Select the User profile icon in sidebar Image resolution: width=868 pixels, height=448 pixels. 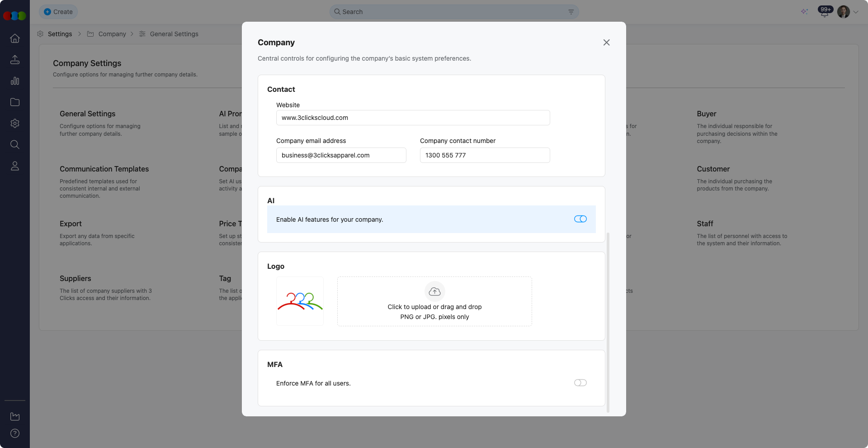pos(14,166)
